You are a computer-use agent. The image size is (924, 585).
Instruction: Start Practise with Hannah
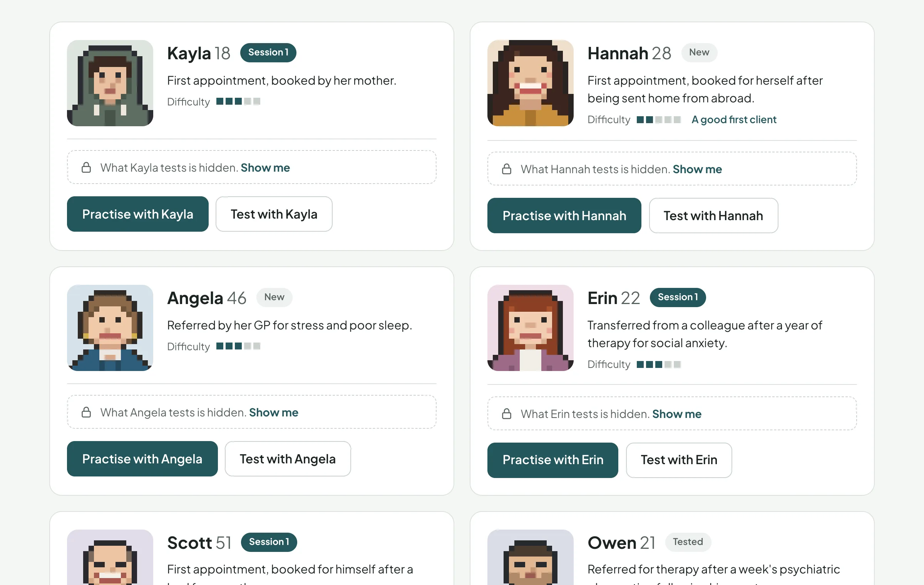[x=564, y=216]
